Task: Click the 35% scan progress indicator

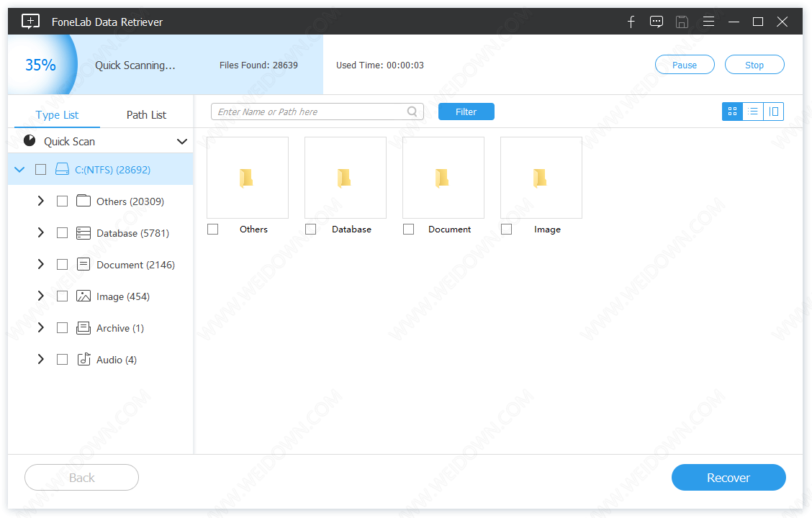Action: pyautogui.click(x=41, y=65)
